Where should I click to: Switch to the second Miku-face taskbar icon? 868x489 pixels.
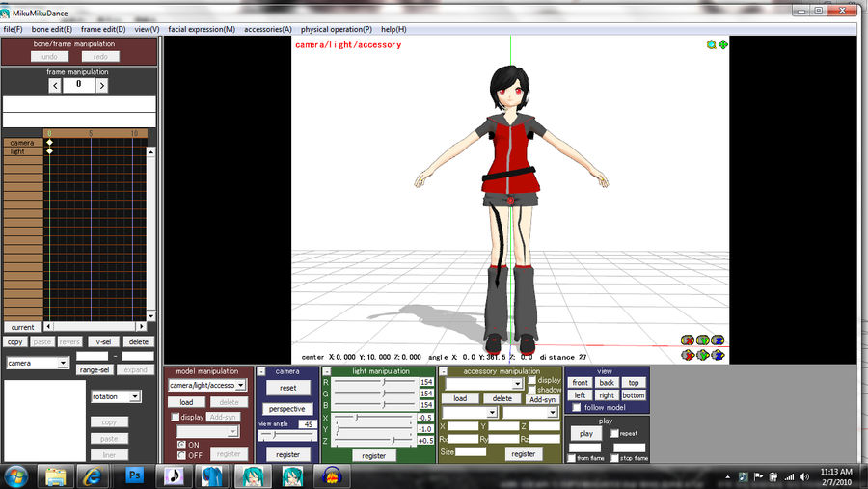[292, 476]
